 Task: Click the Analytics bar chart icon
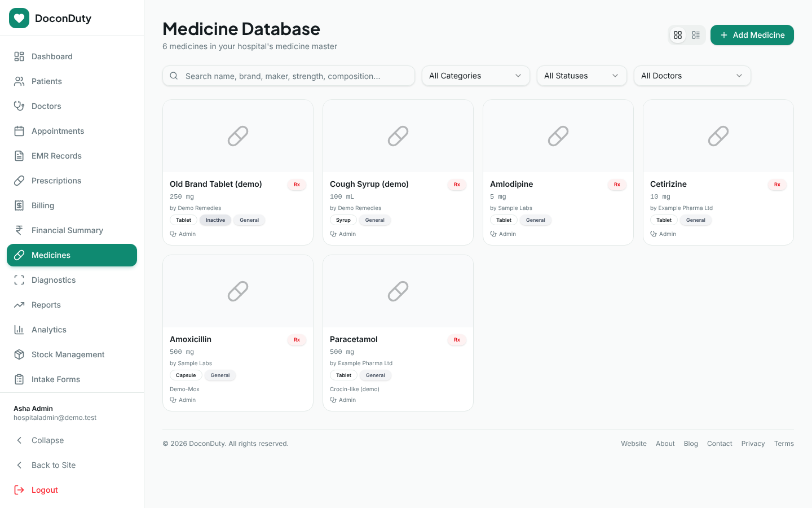click(19, 330)
